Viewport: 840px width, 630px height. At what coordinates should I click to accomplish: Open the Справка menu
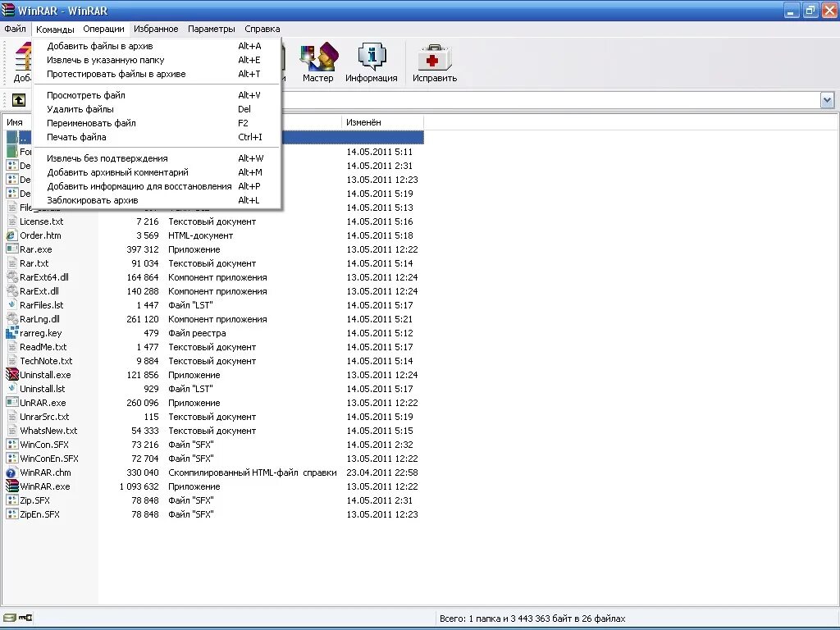262,28
